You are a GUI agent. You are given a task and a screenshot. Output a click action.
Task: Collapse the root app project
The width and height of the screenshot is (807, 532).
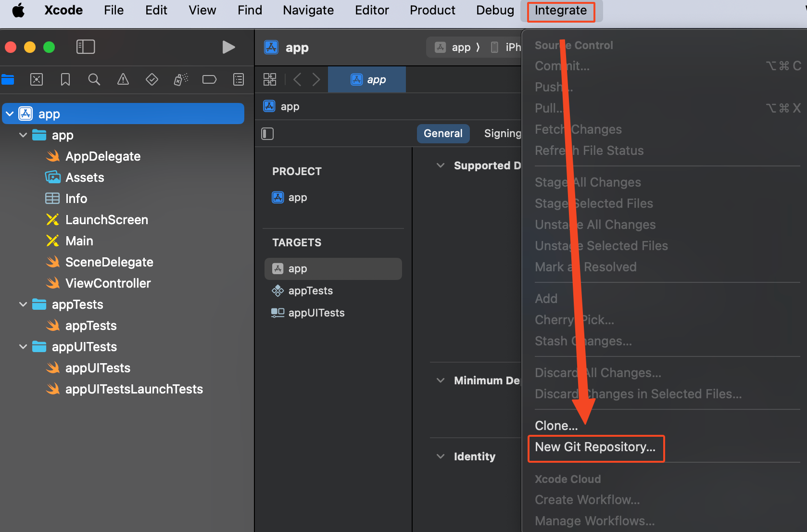pos(10,114)
